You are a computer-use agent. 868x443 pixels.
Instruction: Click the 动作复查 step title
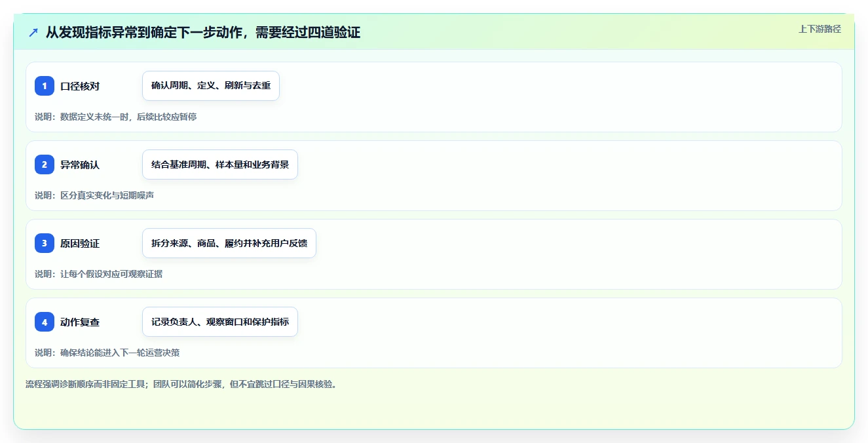click(80, 322)
